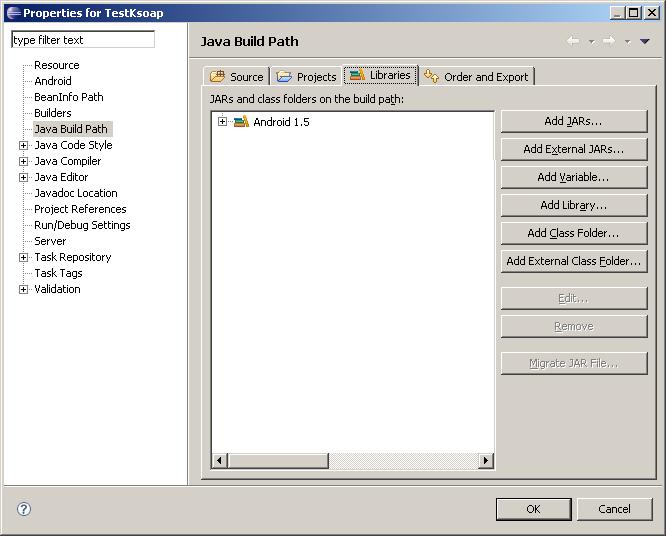Click the scrollbar right arrow
666x536 pixels.
(x=486, y=460)
